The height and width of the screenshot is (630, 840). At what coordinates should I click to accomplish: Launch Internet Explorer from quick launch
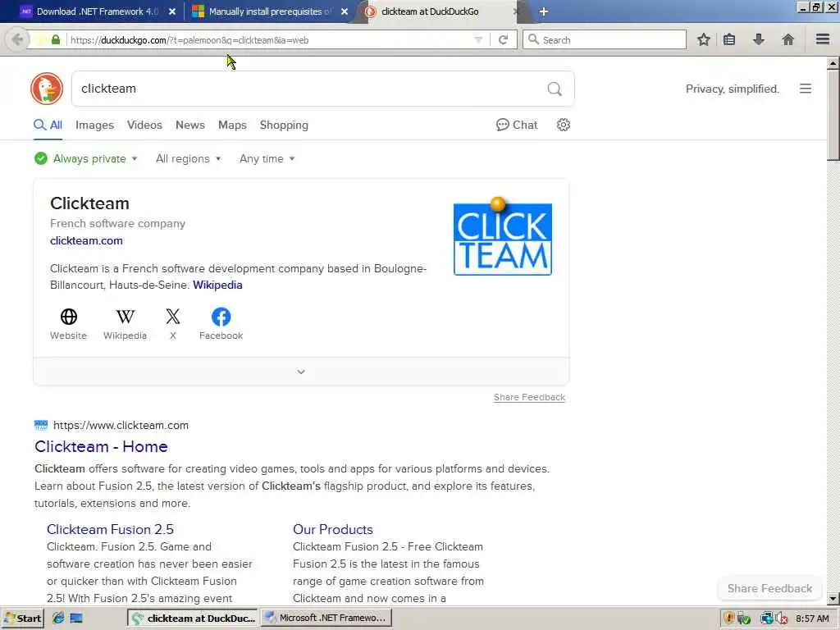[58, 618]
